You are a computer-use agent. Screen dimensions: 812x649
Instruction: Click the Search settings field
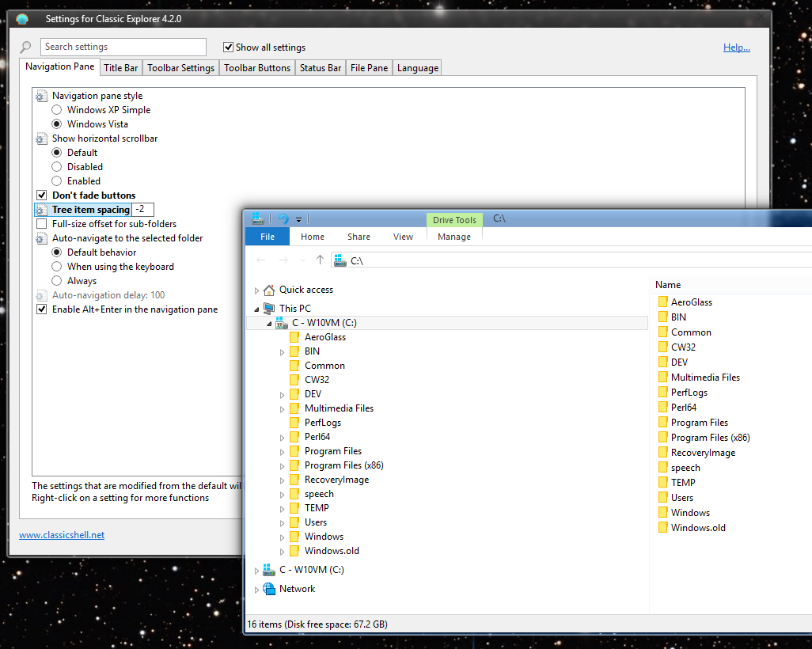pos(123,47)
